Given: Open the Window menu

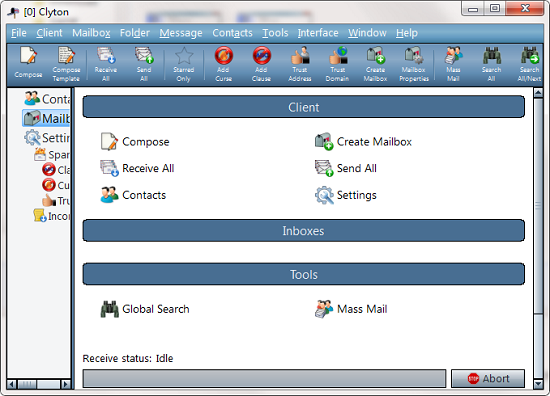Looking at the screenshot, I should pos(367,33).
